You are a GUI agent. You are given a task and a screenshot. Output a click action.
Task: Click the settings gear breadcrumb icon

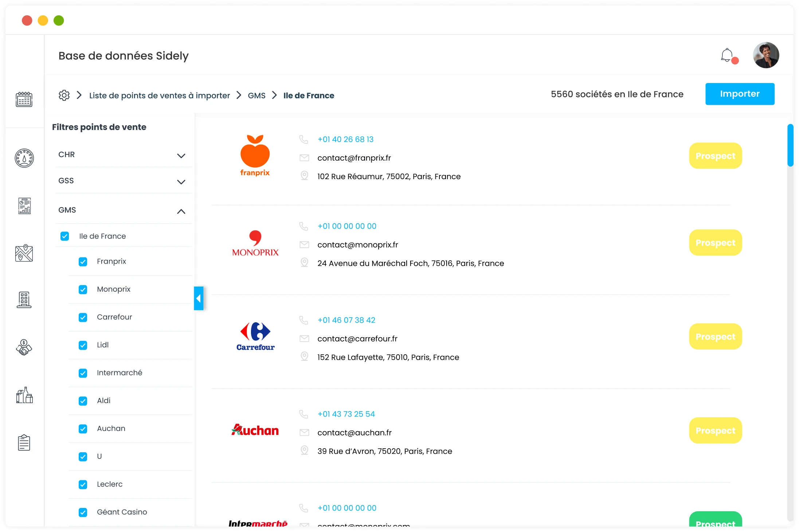tap(64, 95)
